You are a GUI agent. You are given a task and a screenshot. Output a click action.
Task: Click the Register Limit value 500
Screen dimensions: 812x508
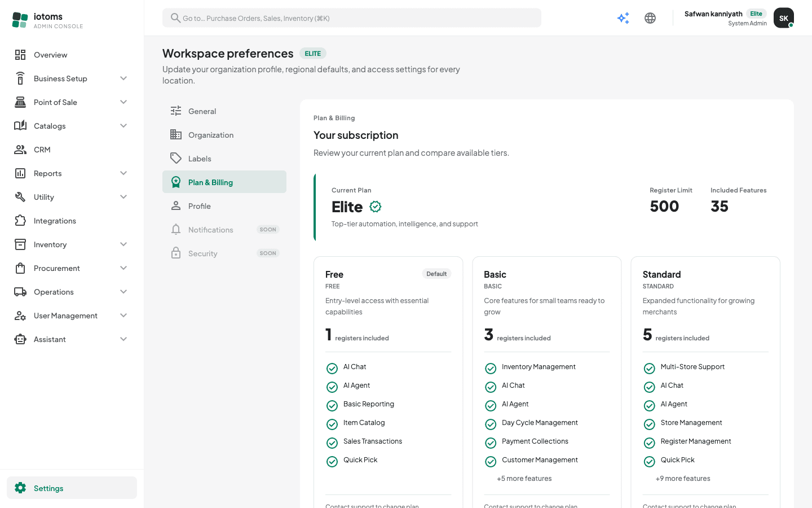664,207
